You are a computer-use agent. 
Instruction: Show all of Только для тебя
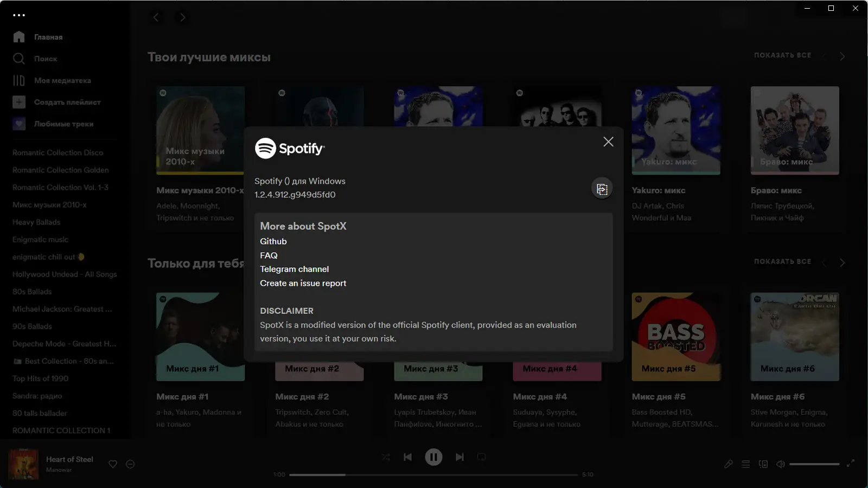[x=782, y=261]
